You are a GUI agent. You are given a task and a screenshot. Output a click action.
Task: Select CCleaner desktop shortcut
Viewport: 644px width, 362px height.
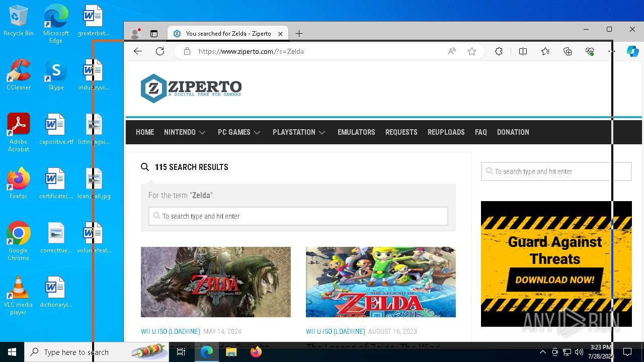(19, 75)
